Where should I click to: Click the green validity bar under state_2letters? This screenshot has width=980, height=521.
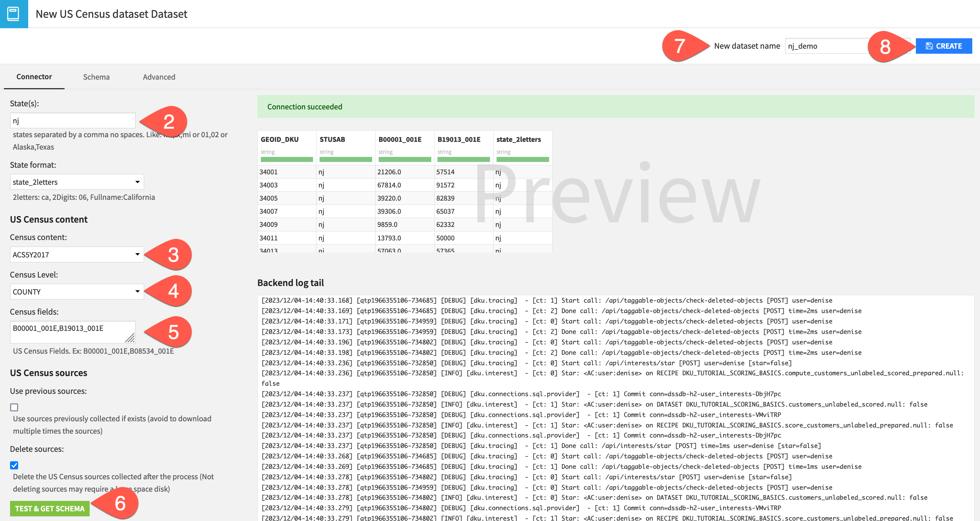point(523,159)
